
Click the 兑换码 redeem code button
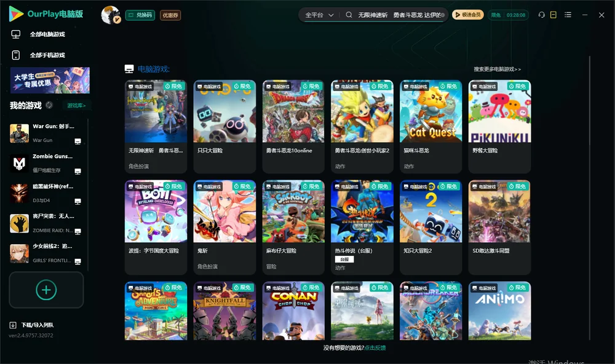point(140,15)
